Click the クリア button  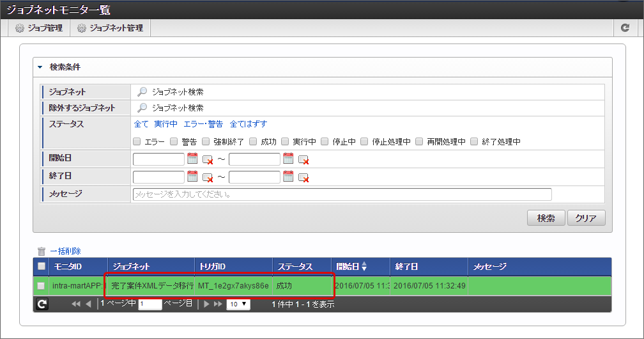586,218
